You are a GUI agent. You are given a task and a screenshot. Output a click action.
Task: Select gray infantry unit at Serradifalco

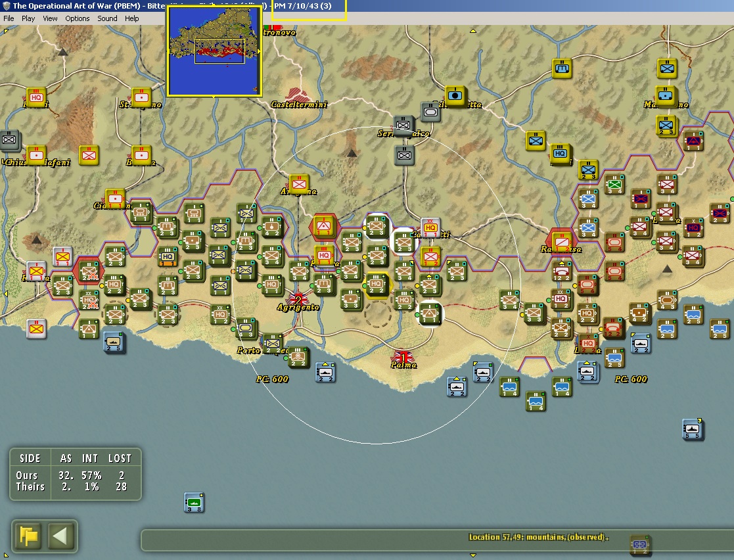pyautogui.click(x=403, y=125)
